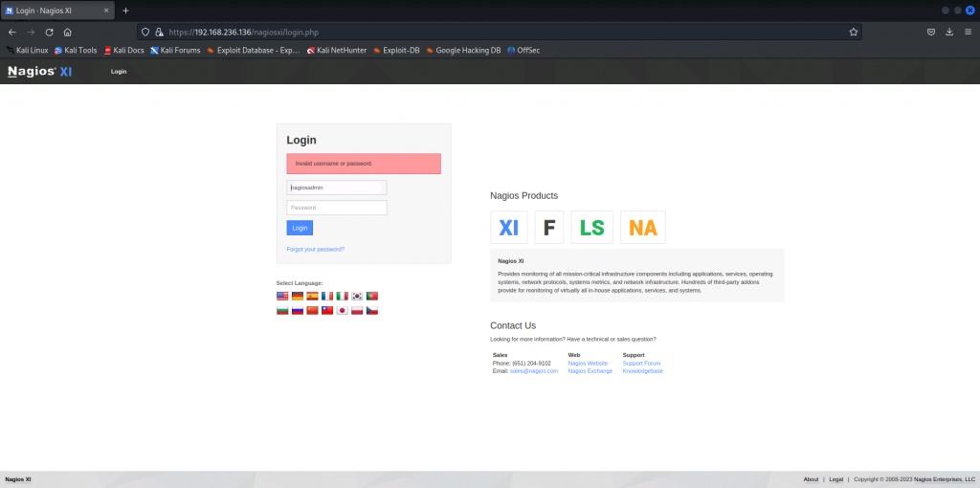Switch language using the France flag
Screen dimensions: 980x488
[x=327, y=297]
